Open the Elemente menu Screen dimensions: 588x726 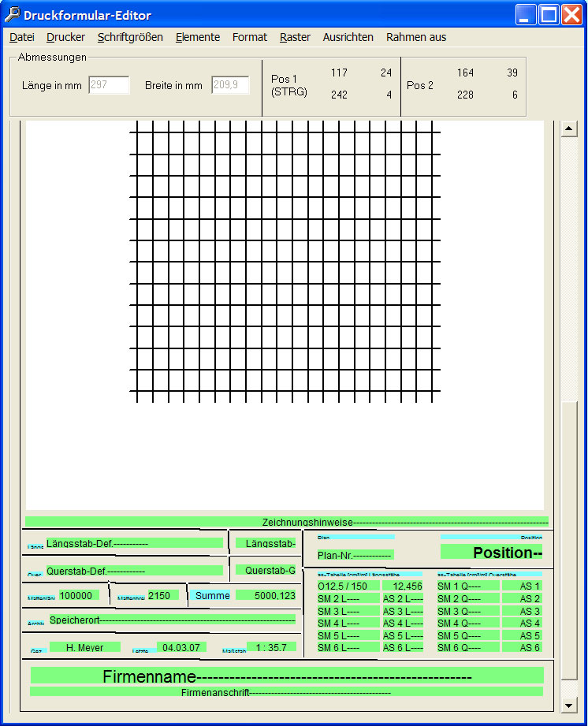tap(198, 37)
